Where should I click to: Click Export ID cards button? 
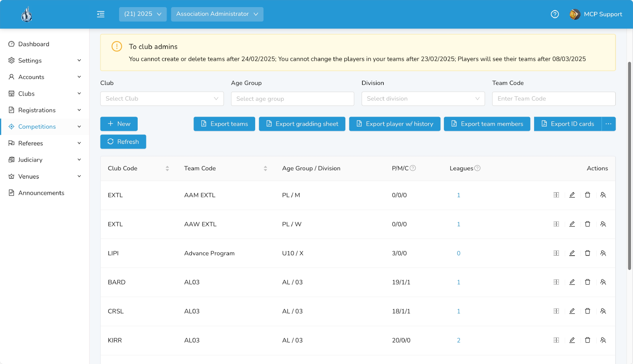[568, 124]
